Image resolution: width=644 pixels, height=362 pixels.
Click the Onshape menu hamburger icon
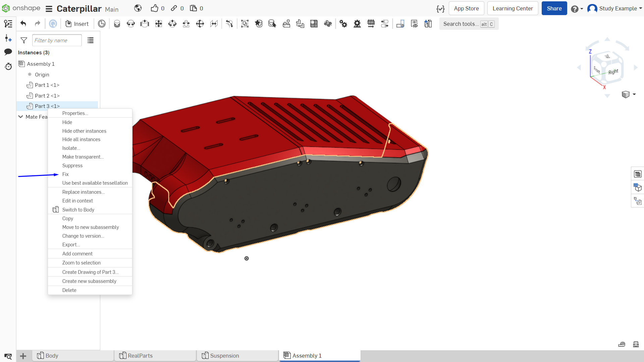tap(49, 9)
